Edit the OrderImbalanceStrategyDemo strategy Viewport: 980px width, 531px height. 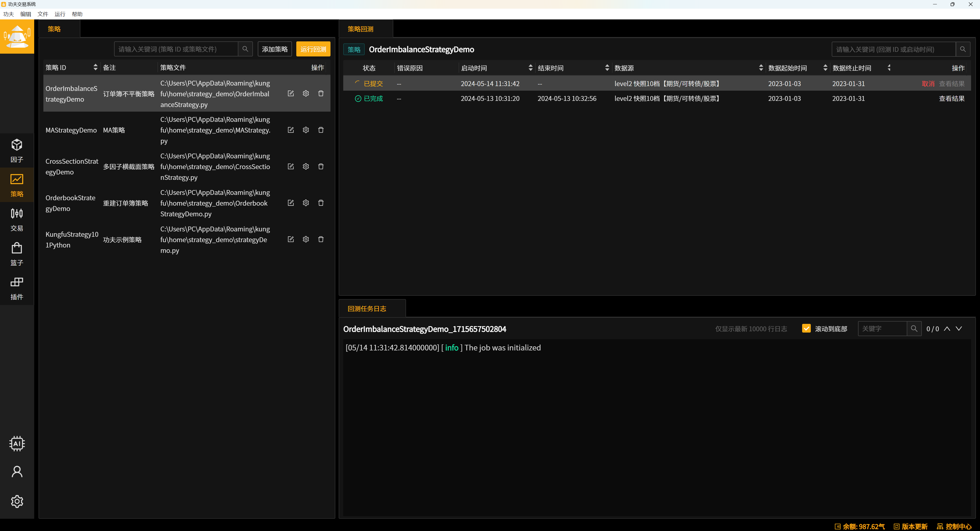click(x=291, y=93)
